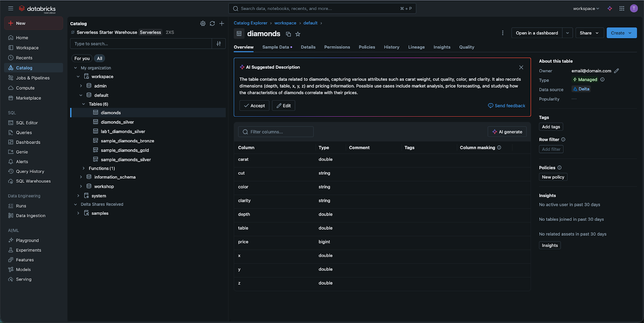This screenshot has width=644, height=323.
Task: Select the All catalog filter
Action: point(99,58)
